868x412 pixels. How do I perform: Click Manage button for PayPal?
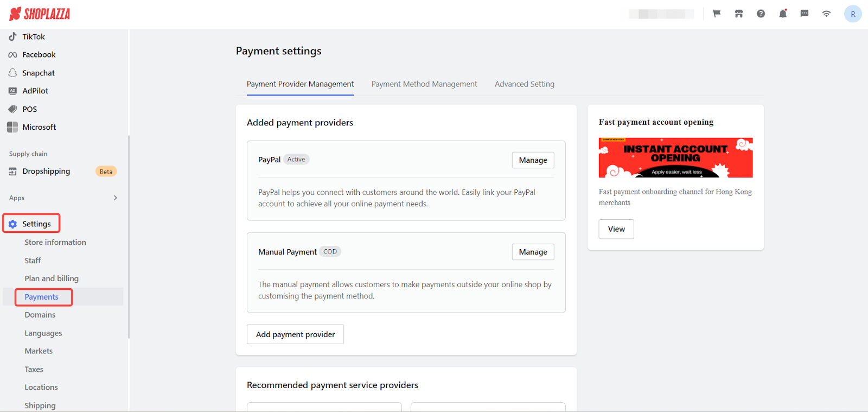[x=533, y=160]
